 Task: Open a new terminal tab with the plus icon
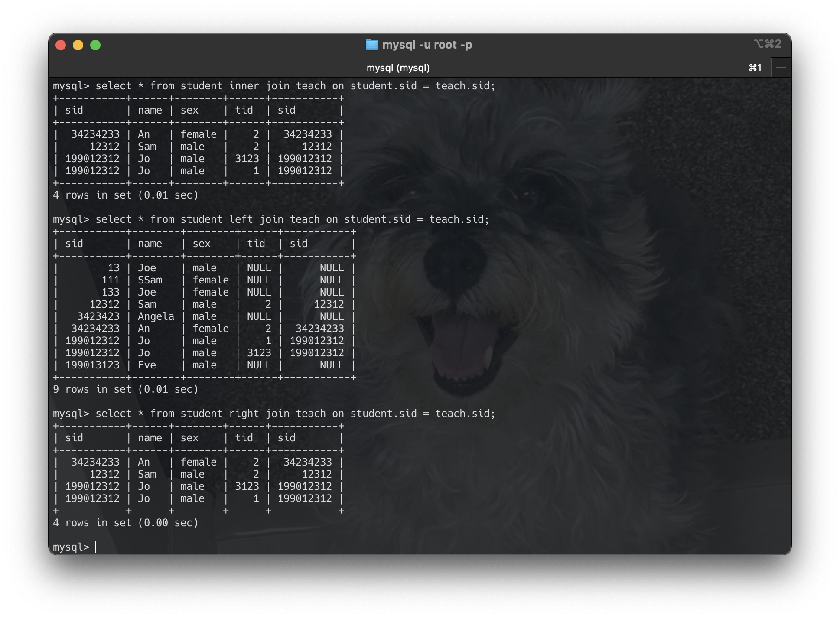click(781, 67)
